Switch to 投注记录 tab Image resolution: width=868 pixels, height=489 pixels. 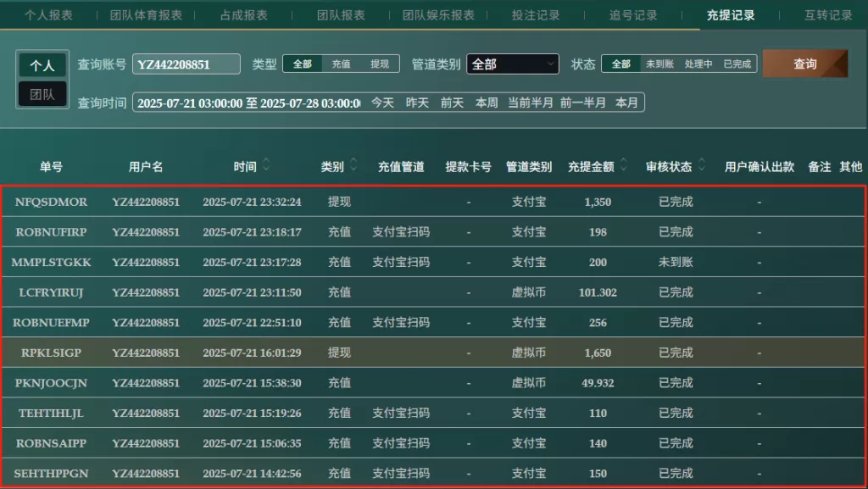tap(536, 15)
